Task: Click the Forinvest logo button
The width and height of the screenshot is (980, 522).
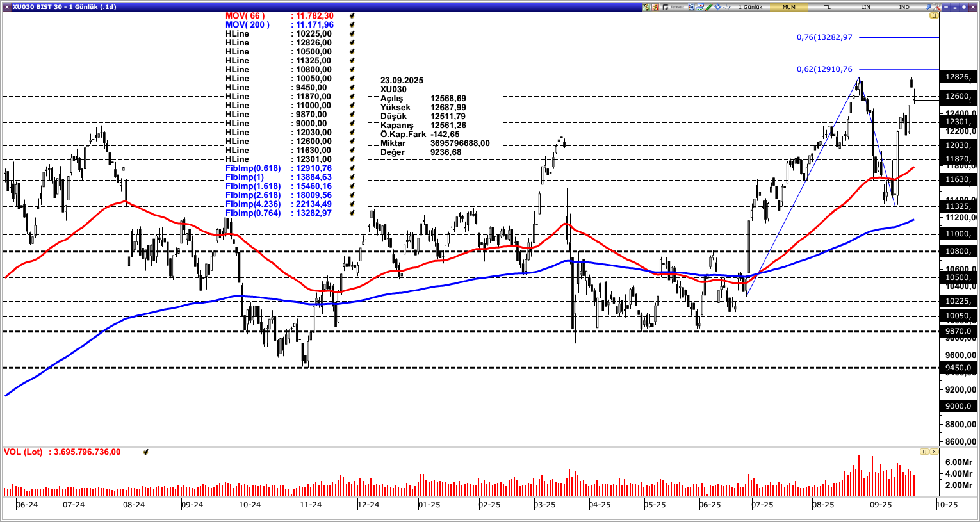Action: click(x=673, y=7)
